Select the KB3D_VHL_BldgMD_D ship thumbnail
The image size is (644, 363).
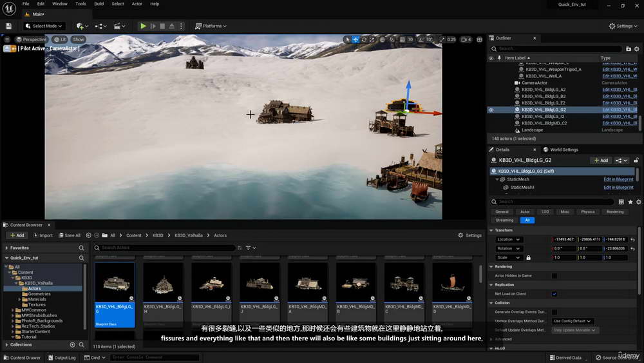(x=452, y=282)
